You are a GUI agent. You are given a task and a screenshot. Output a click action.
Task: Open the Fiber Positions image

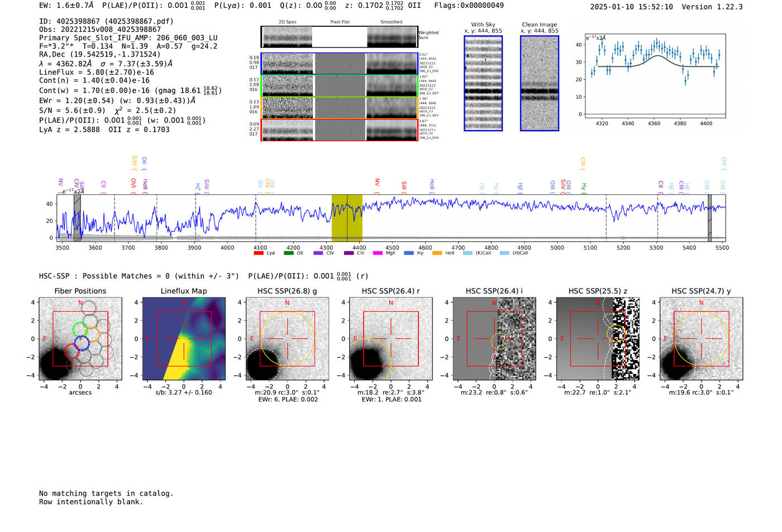(x=80, y=339)
